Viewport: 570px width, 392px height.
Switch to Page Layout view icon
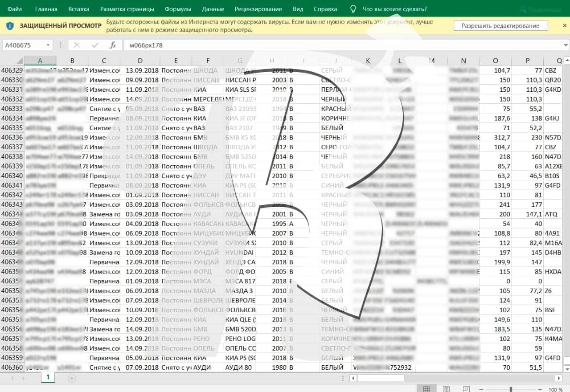447,389
